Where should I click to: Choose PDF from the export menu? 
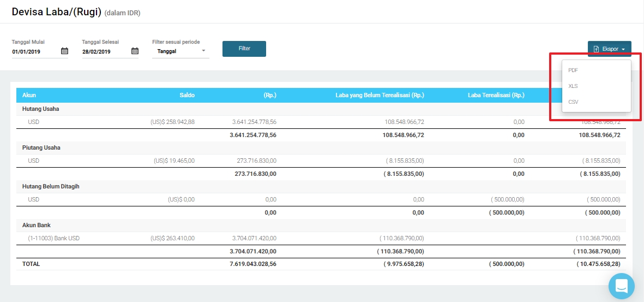click(597, 70)
